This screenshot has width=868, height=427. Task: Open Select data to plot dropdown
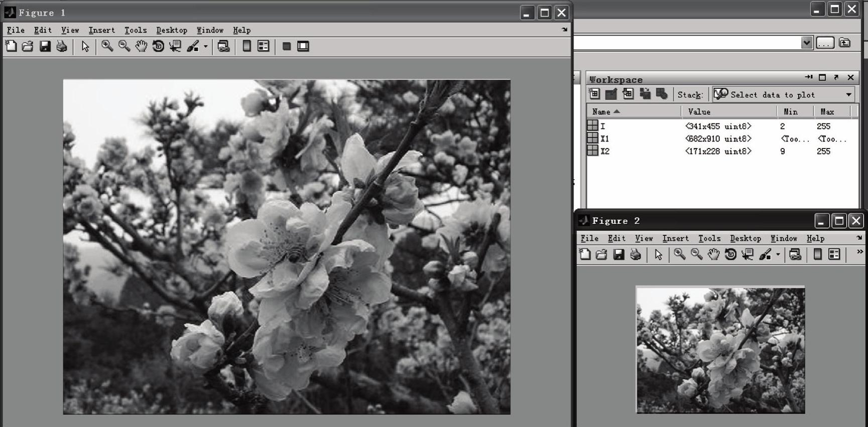coord(784,94)
